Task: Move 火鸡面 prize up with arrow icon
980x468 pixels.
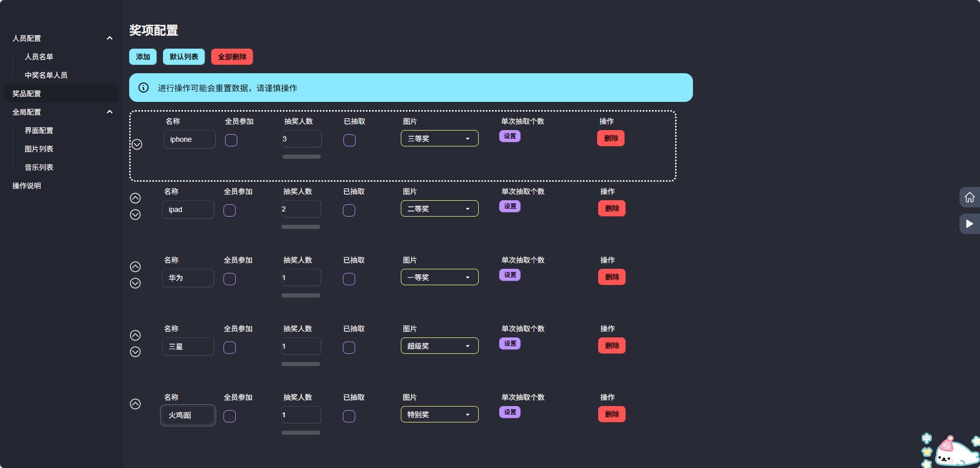Action: click(x=135, y=404)
